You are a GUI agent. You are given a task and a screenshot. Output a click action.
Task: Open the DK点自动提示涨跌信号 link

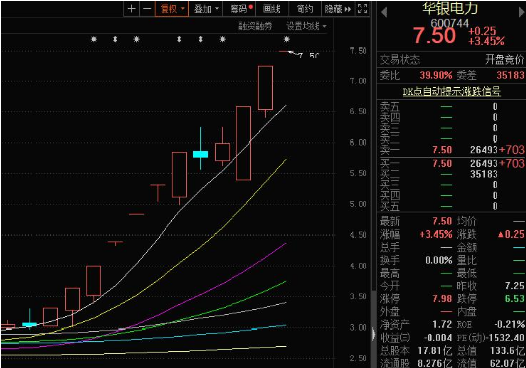coord(452,91)
